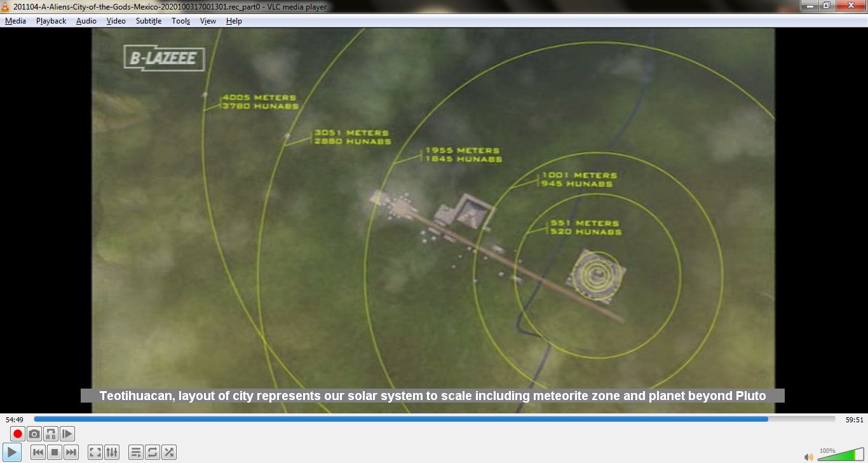
Task: Open extended settings and effects
Action: point(112,452)
